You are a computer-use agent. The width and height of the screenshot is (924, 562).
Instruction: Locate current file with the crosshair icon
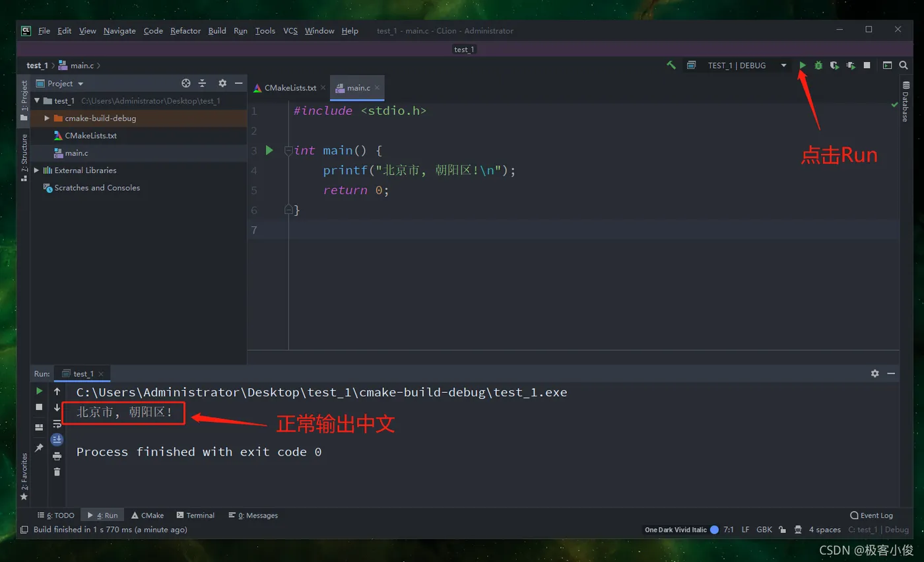coord(186,83)
